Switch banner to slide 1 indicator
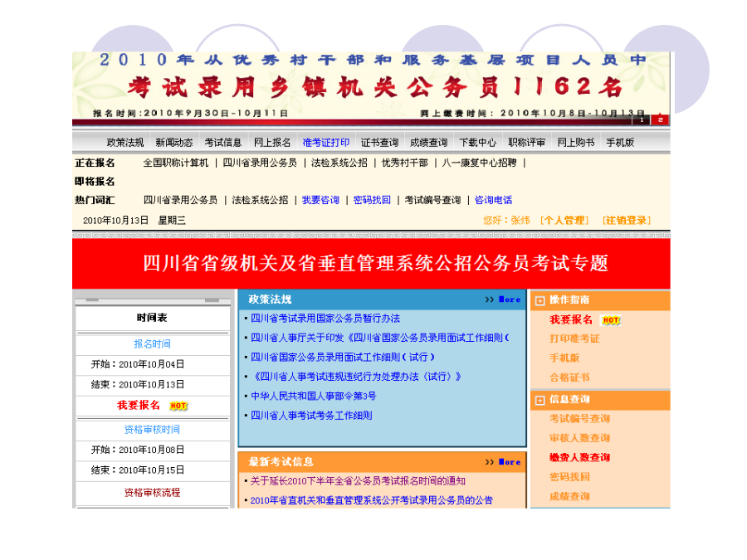Screen dimensions: 747x560 tap(642, 120)
